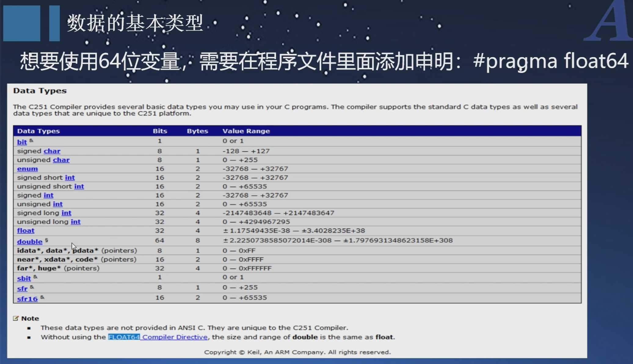633x364 pixels.
Task: Click value range '0 — 0xFFFFFF'
Action: point(247,268)
